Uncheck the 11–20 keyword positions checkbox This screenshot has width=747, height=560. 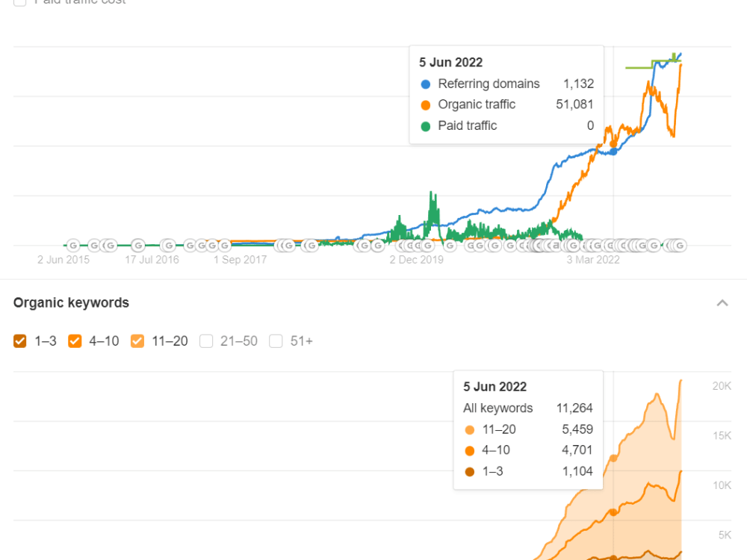click(137, 341)
